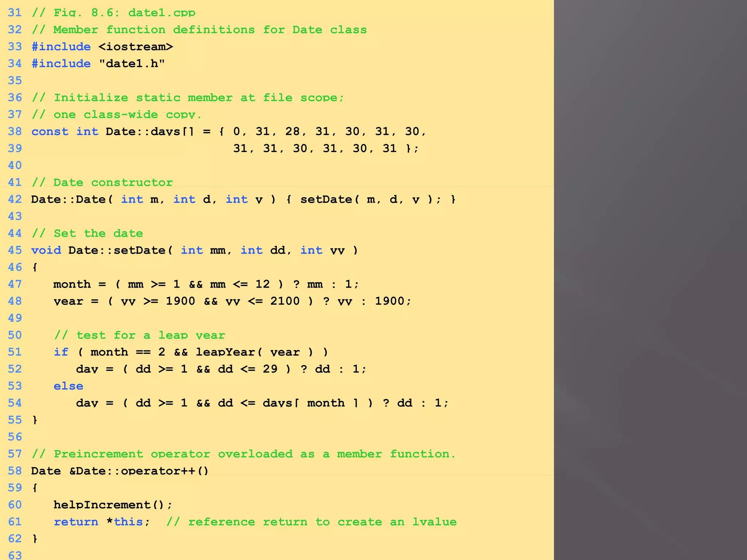The width and height of the screenshot is (747, 560).
Task: Click line number 56
Action: [15, 437]
